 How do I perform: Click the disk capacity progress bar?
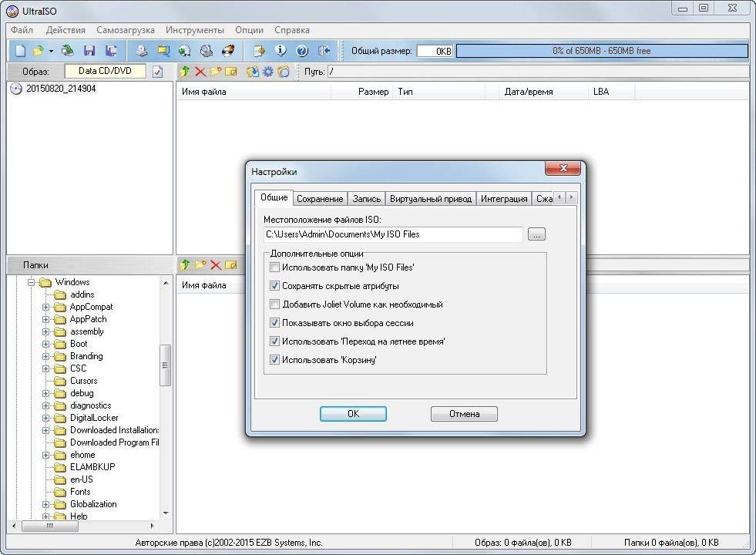tap(601, 51)
